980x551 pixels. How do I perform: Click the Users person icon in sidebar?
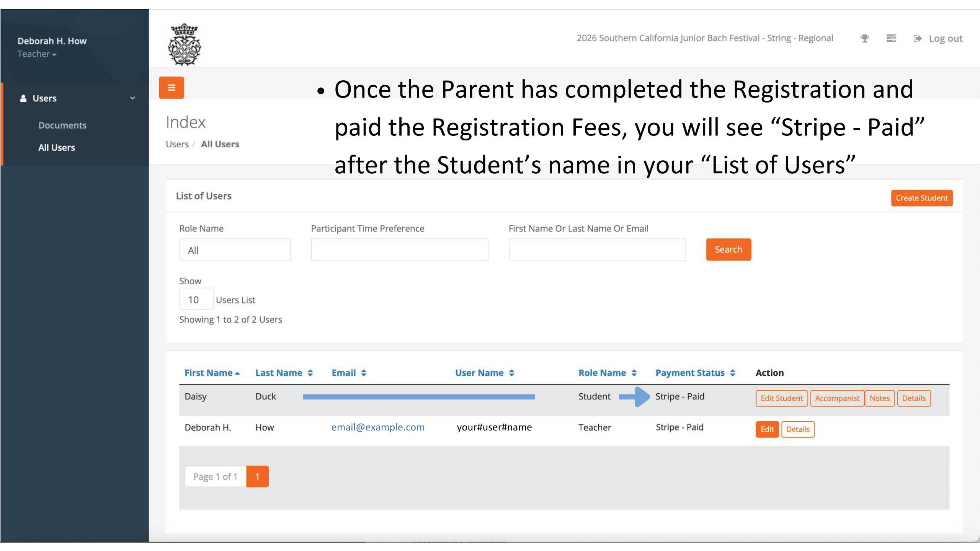click(x=23, y=98)
